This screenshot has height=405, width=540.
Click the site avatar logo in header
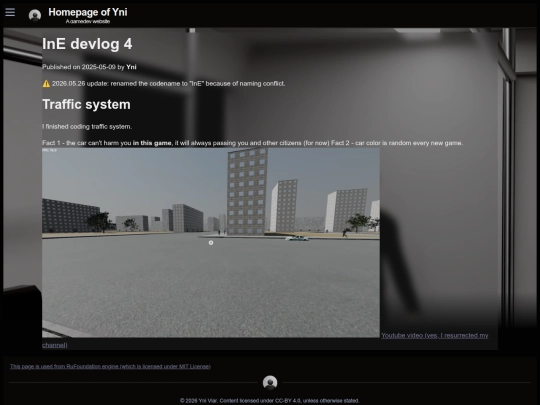[35, 15]
